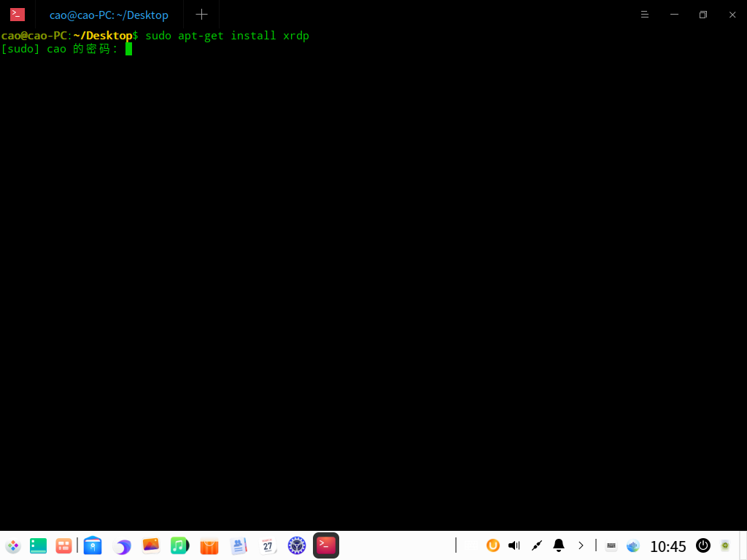Image resolution: width=747 pixels, height=560 pixels.
Task: Expand the tray arrow chevron
Action: point(581,545)
